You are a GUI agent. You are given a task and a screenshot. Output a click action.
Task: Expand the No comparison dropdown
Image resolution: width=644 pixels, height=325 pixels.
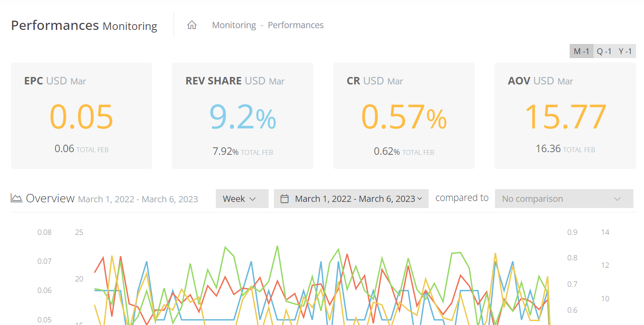564,199
